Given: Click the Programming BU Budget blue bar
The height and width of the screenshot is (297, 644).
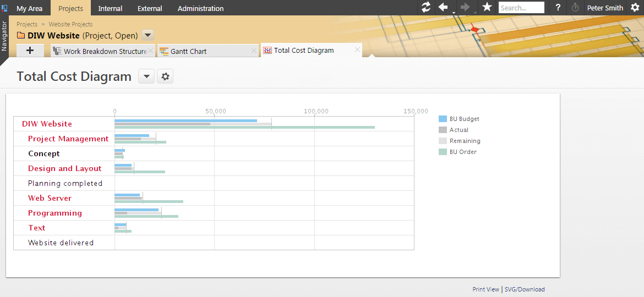Looking at the screenshot, I should [x=137, y=210].
